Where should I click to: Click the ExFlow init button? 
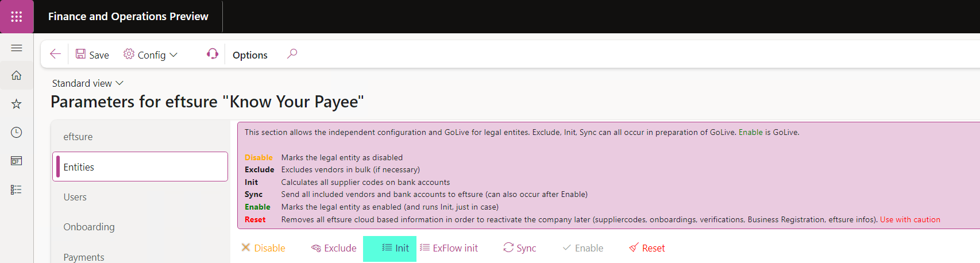click(x=449, y=248)
